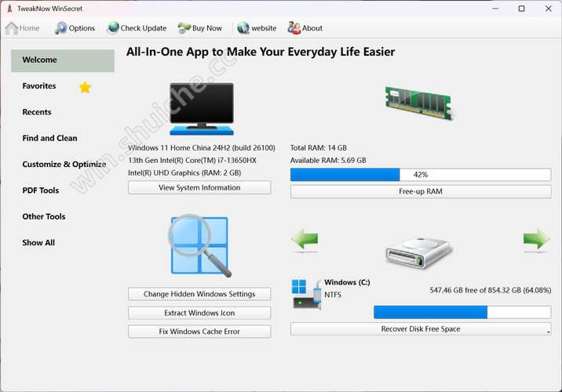Open the Buy Now toolbar item
562x392 pixels.
200,28
